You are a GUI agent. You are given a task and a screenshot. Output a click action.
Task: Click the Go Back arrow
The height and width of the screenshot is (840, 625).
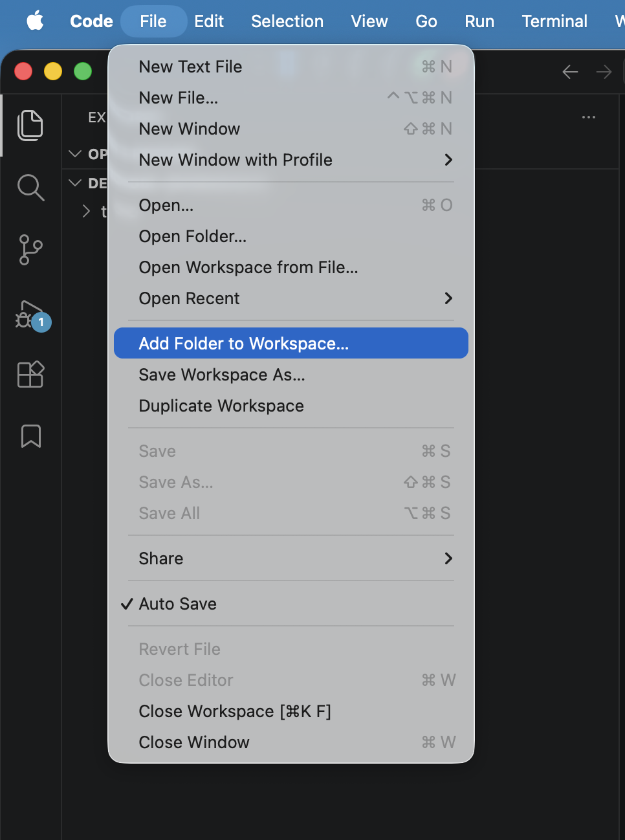click(x=570, y=72)
